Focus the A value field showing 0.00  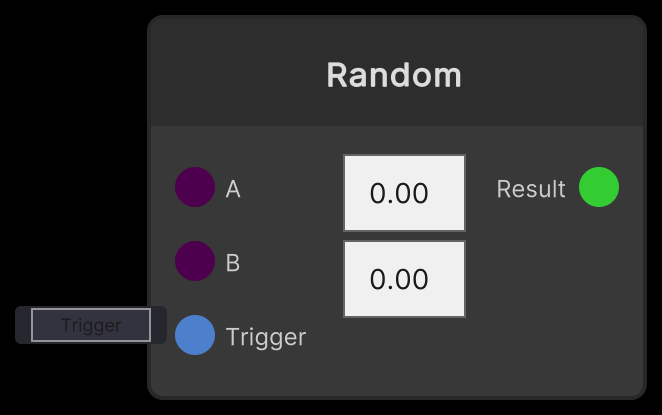click(x=404, y=193)
